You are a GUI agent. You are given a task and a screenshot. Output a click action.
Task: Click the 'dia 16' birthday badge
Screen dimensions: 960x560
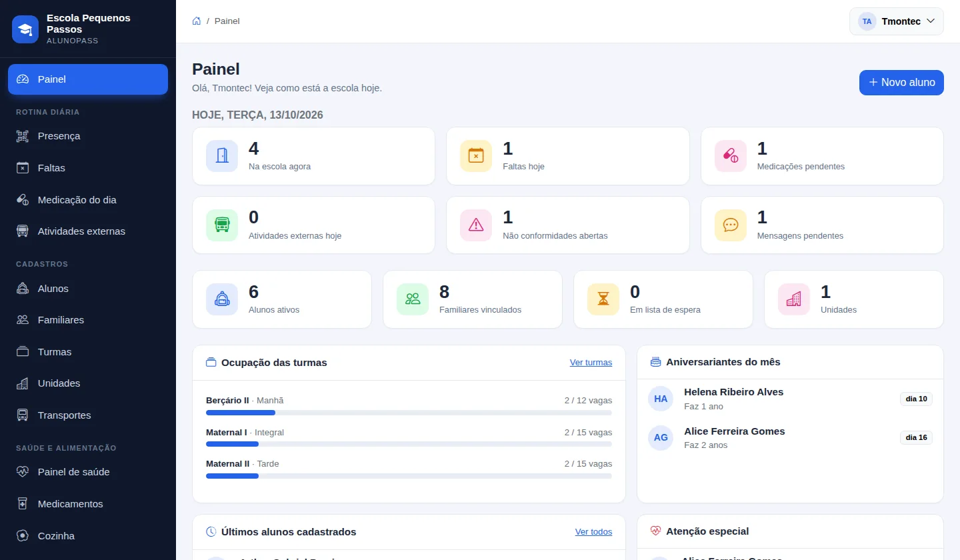click(916, 437)
